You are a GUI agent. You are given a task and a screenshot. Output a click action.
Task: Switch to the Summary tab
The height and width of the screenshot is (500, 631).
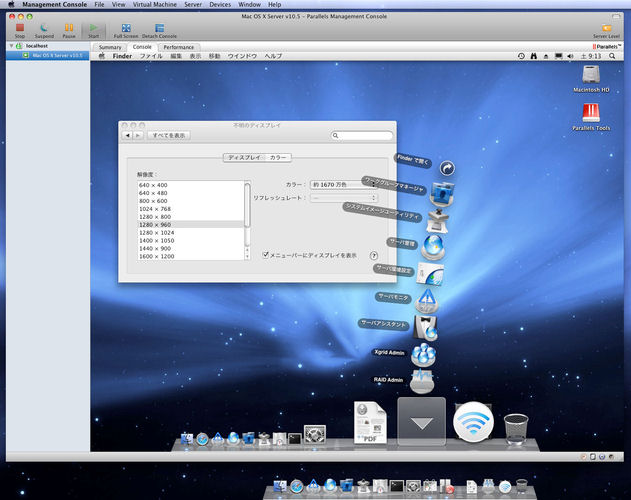click(110, 47)
